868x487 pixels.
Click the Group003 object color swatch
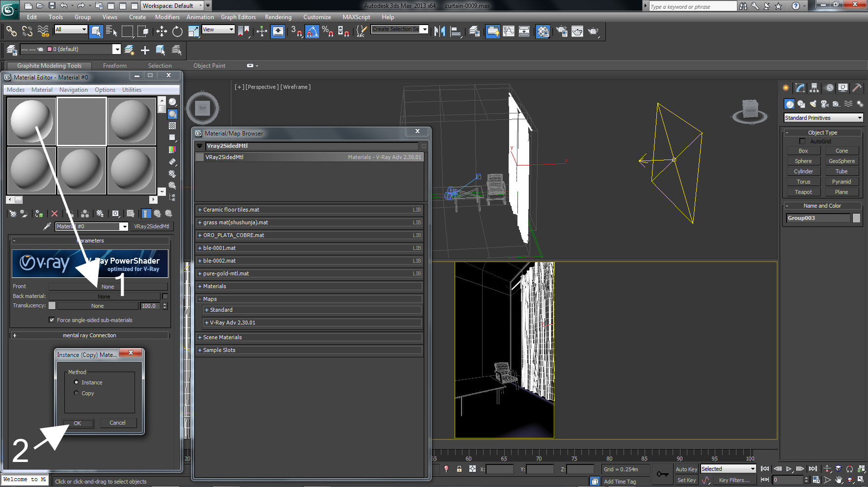point(856,218)
